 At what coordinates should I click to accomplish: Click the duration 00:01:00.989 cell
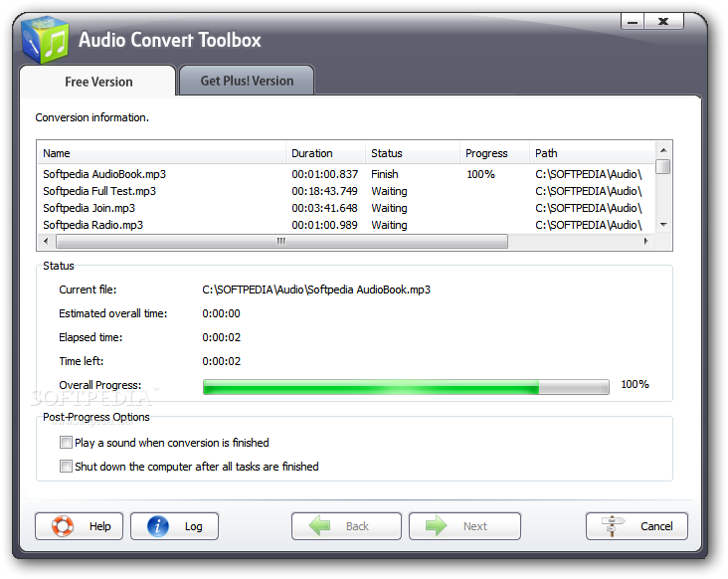324,225
